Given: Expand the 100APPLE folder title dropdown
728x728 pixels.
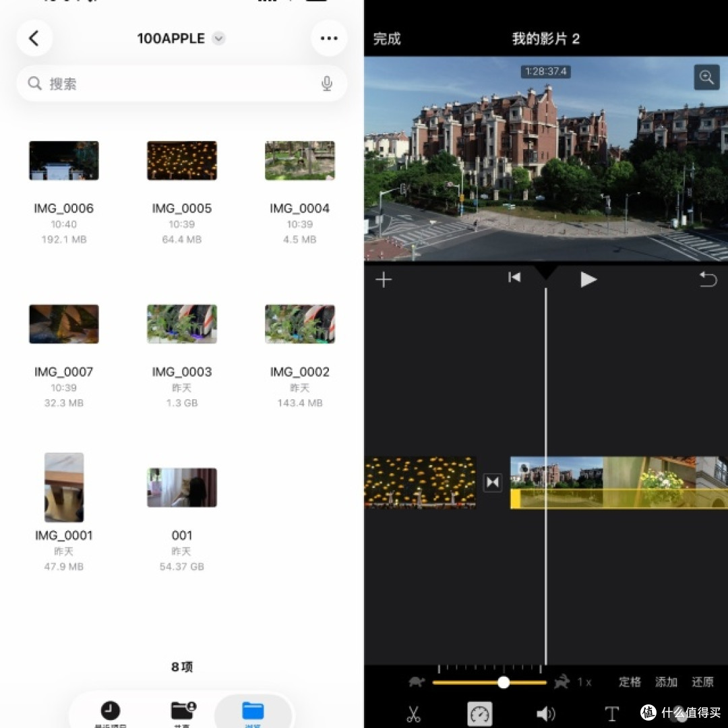Looking at the screenshot, I should tap(218, 38).
